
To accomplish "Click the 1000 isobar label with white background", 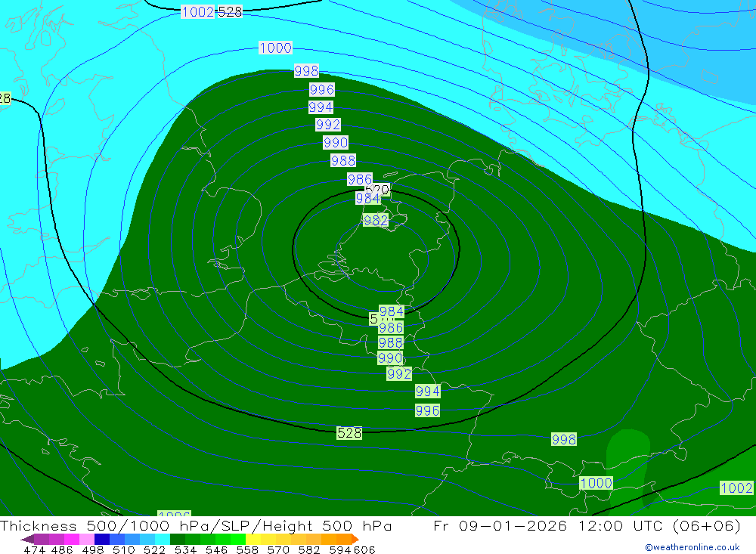I will [x=275, y=48].
